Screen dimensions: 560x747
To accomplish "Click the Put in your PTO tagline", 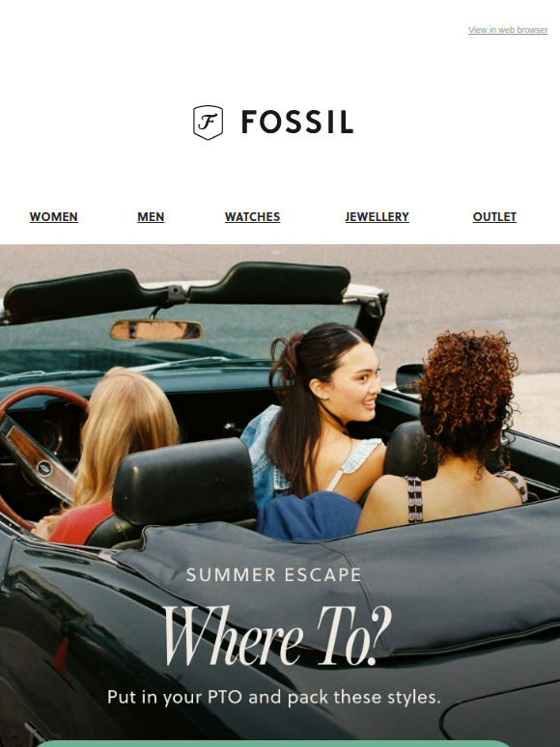I will pos(273,697).
